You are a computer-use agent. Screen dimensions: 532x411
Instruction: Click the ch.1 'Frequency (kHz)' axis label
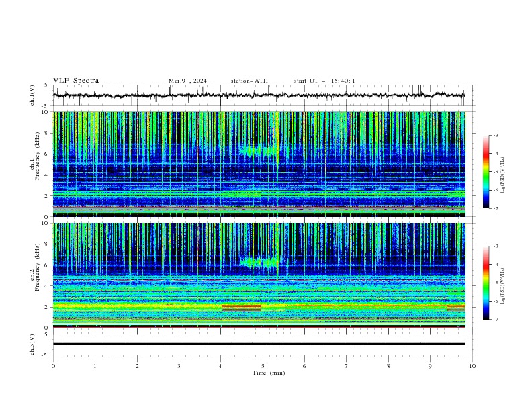[x=38, y=156]
